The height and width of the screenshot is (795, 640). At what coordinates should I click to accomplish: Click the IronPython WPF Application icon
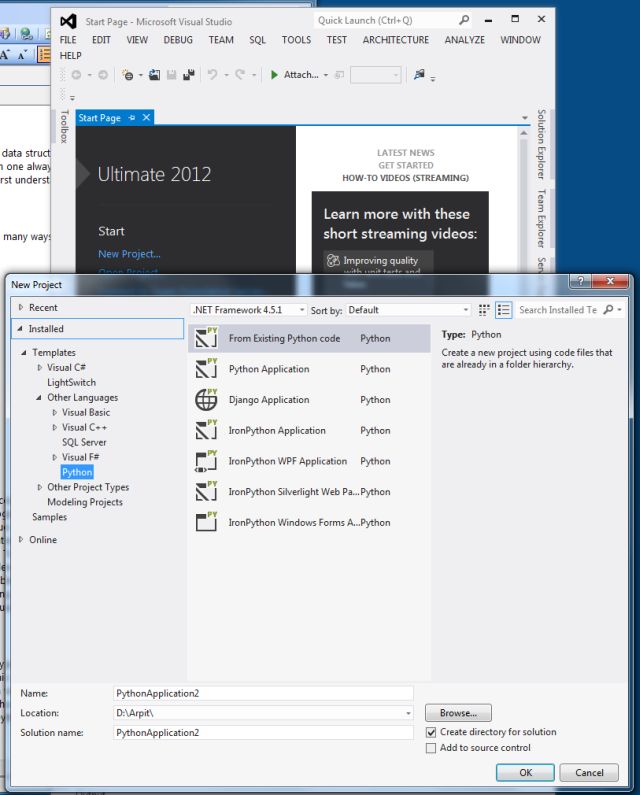[x=206, y=461]
